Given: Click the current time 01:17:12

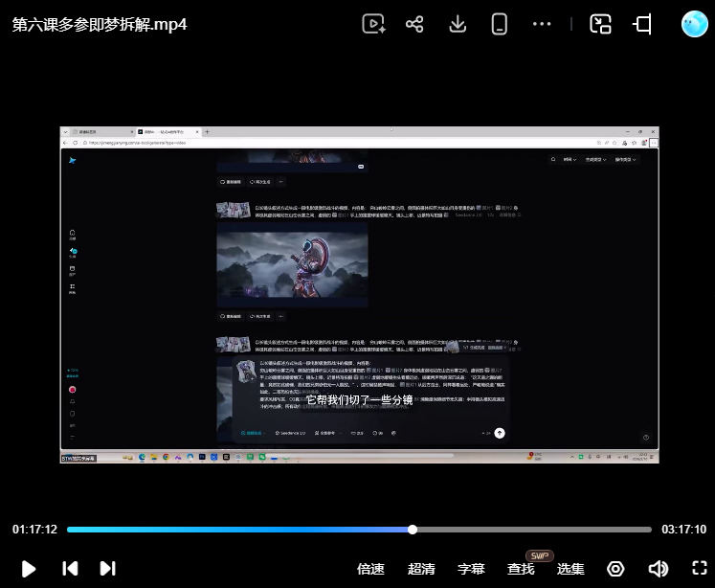Looking at the screenshot, I should (x=34, y=530).
